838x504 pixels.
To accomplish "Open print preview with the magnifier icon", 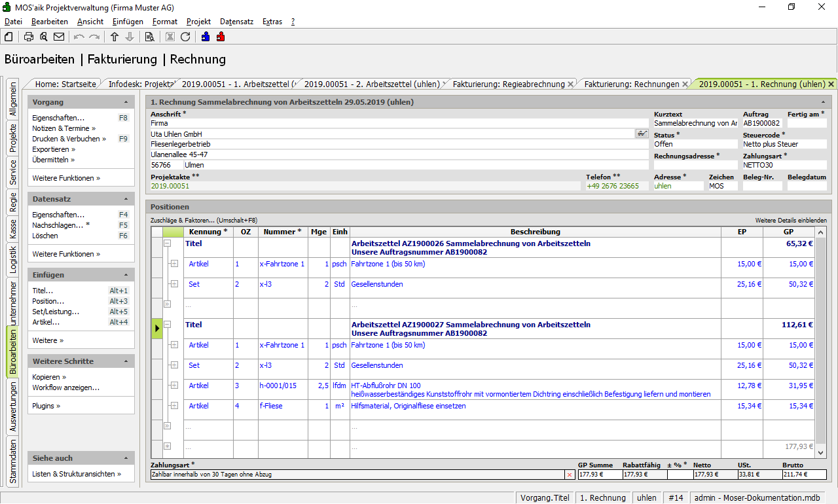I will click(44, 37).
